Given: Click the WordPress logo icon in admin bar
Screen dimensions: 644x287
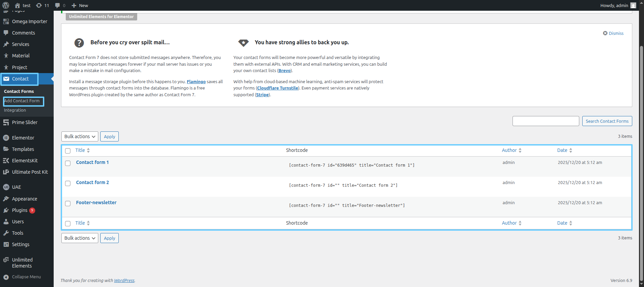Looking at the screenshot, I should [x=6, y=5].
